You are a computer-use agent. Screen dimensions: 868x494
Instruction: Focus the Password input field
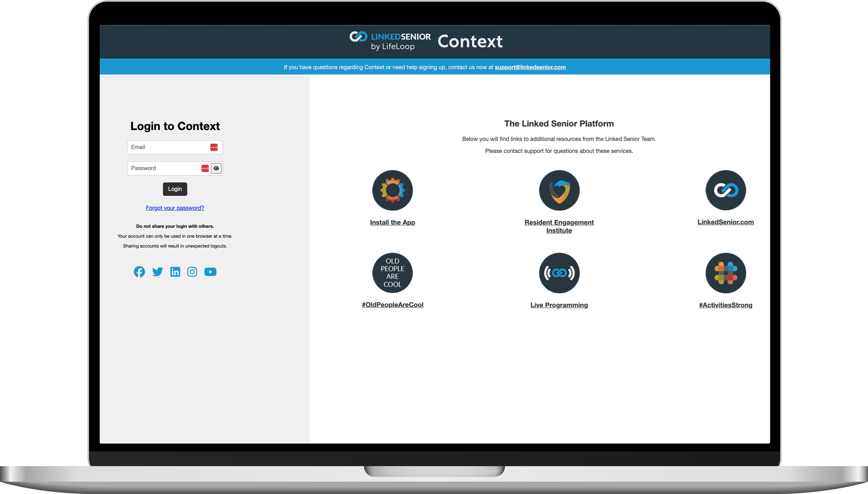pos(163,168)
